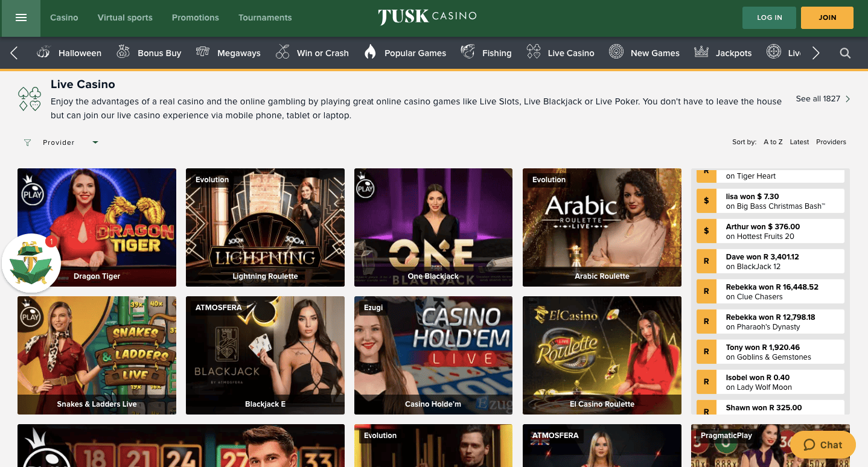Open the game search magnifier
Image resolution: width=868 pixels, height=467 pixels.
[845, 53]
